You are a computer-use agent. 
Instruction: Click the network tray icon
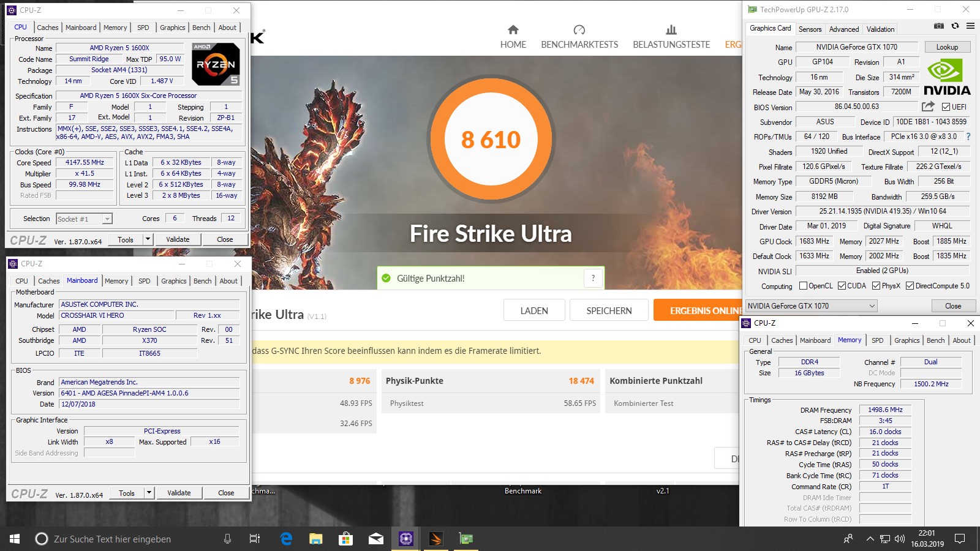[884, 539]
